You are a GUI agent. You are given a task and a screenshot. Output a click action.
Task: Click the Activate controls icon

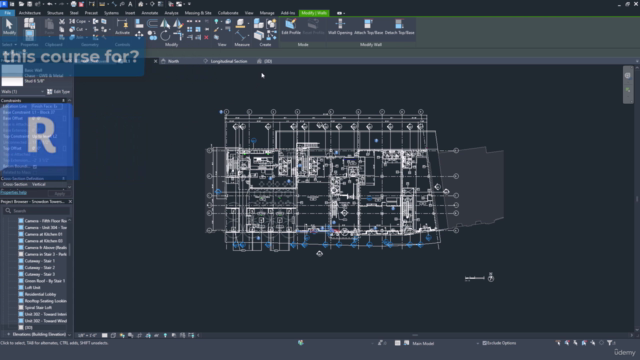[122, 24]
